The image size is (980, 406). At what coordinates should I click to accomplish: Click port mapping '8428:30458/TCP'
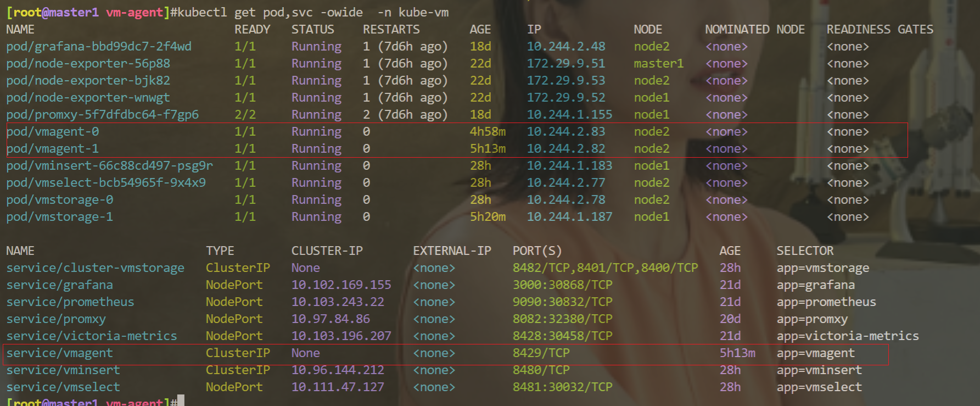point(563,336)
